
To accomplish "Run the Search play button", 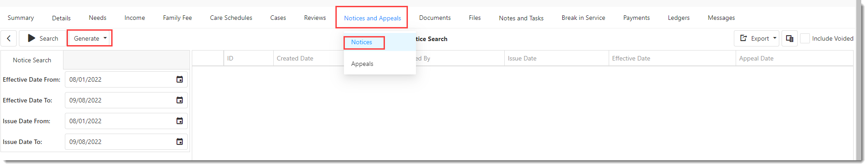I will pyautogui.click(x=43, y=38).
